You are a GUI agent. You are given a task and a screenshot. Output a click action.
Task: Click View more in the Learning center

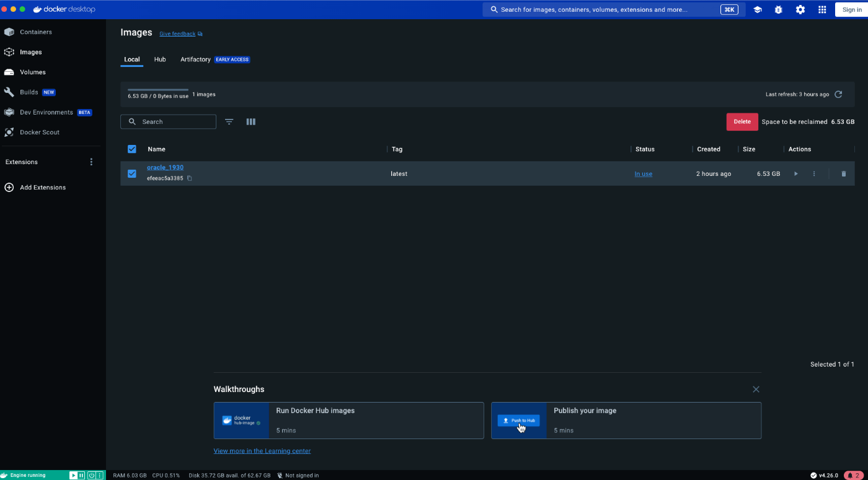(x=262, y=451)
